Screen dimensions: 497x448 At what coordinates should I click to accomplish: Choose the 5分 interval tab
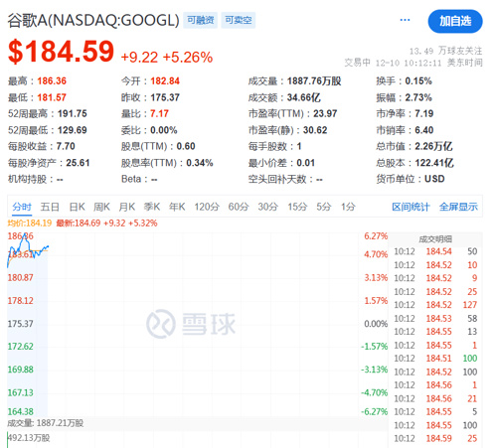(x=324, y=207)
